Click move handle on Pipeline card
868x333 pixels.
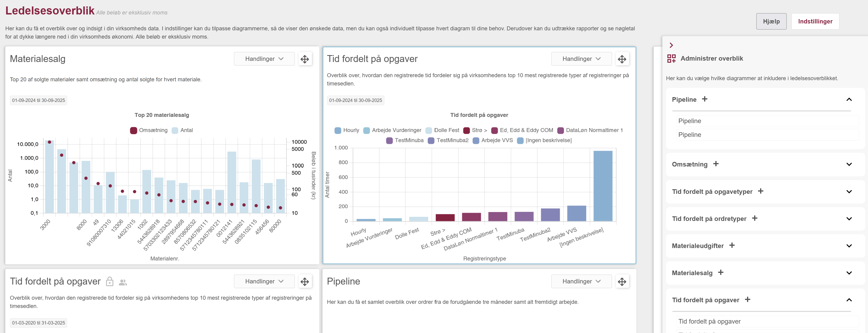click(x=622, y=281)
